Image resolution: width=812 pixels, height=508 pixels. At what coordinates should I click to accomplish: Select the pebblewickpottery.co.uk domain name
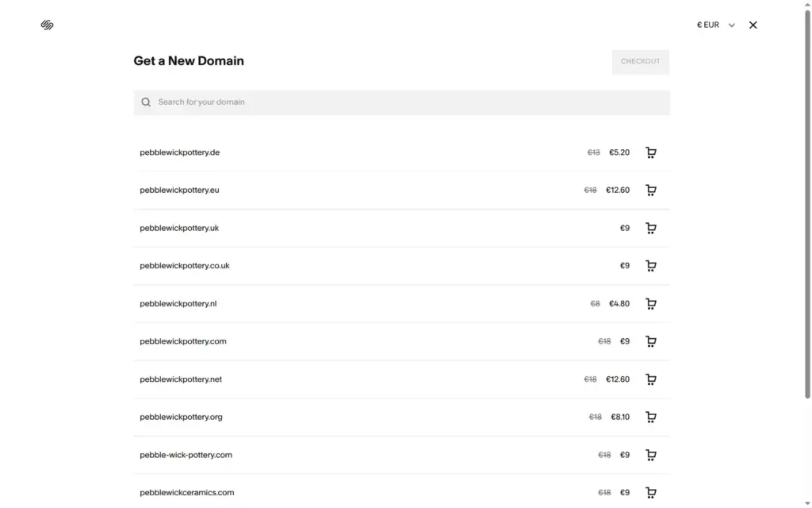click(x=184, y=266)
